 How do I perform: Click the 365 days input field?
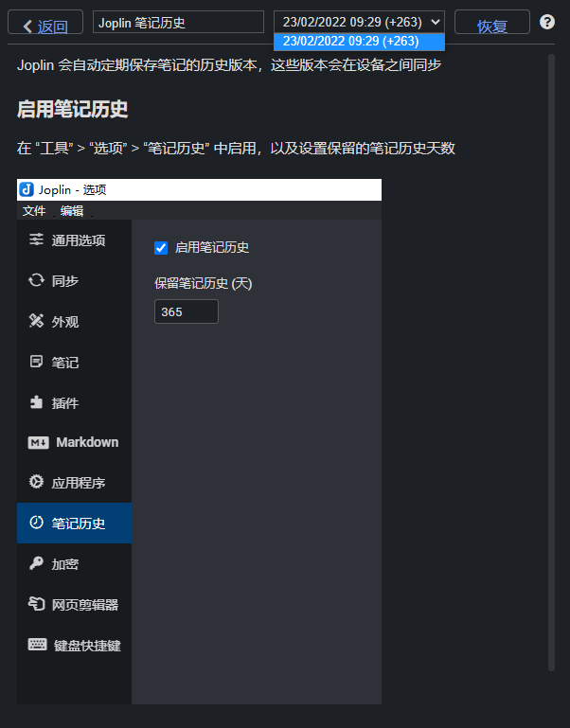[x=187, y=311]
